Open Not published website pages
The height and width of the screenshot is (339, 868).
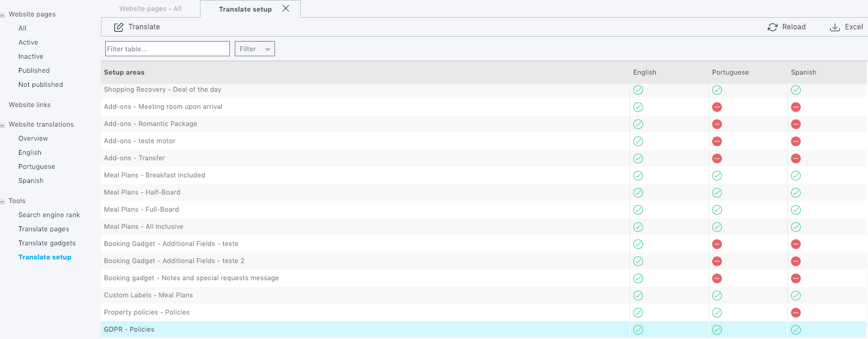(40, 84)
